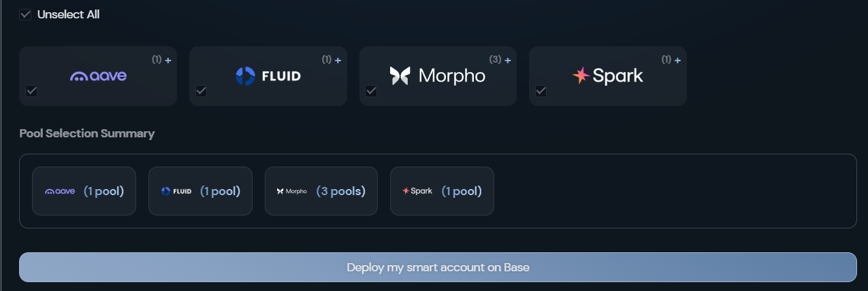Screen dimensions: 868x291
Task: Expand Spark pools with the plus icon
Action: pyautogui.click(x=678, y=61)
